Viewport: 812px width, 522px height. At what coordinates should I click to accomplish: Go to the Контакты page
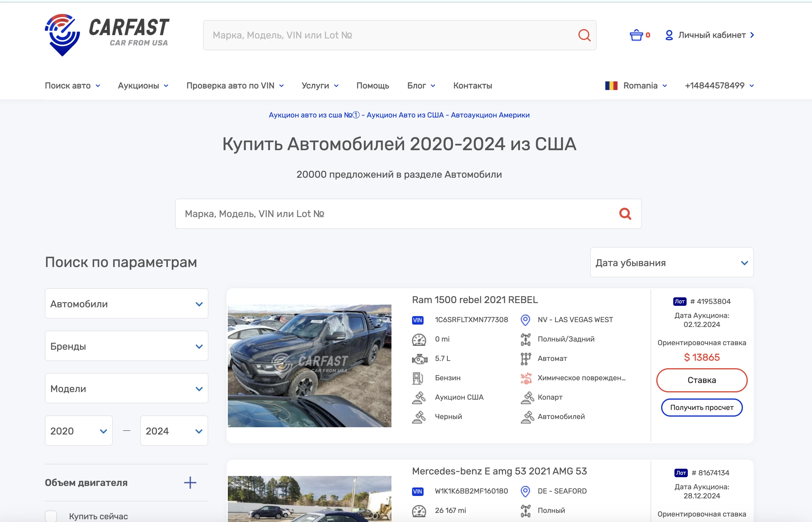click(x=472, y=85)
